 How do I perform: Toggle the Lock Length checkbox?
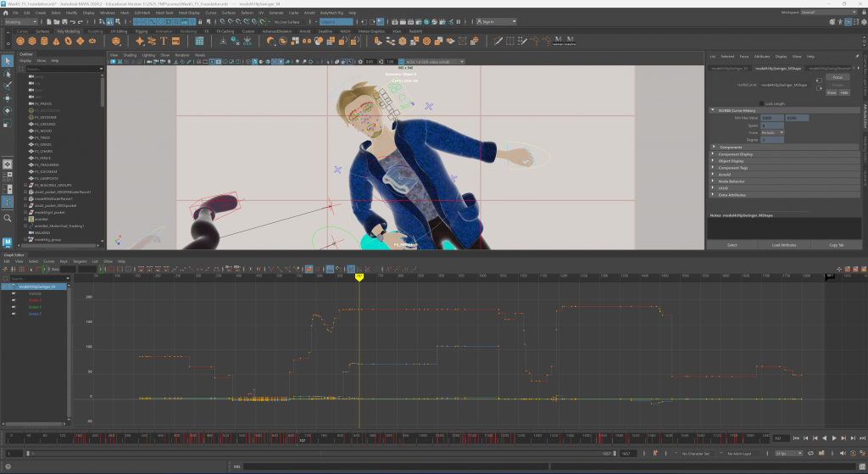pyautogui.click(x=761, y=104)
